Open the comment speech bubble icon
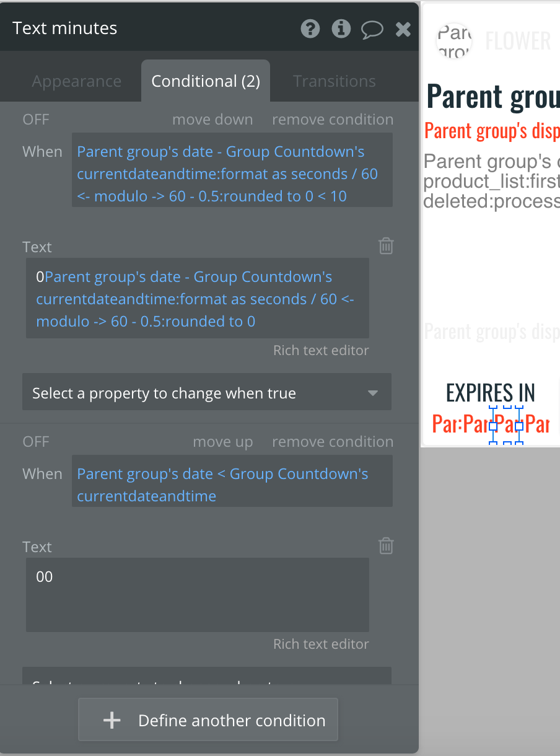 coord(372,29)
